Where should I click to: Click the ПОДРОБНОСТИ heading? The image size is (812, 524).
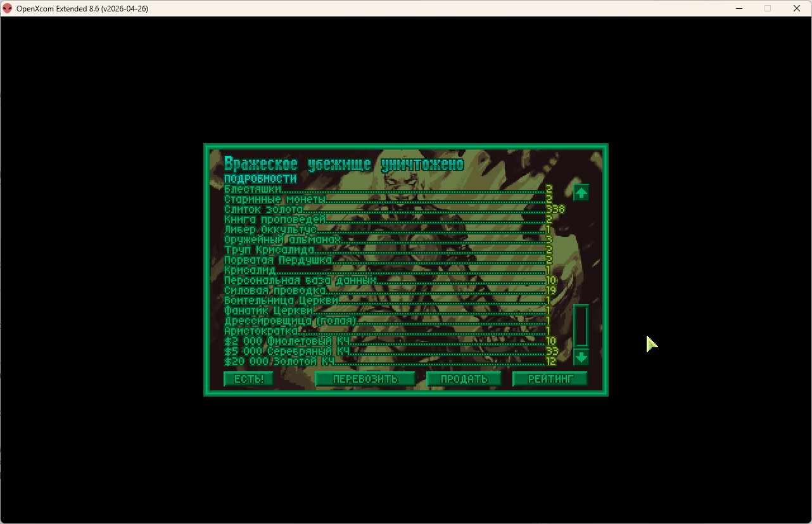[x=260, y=179]
